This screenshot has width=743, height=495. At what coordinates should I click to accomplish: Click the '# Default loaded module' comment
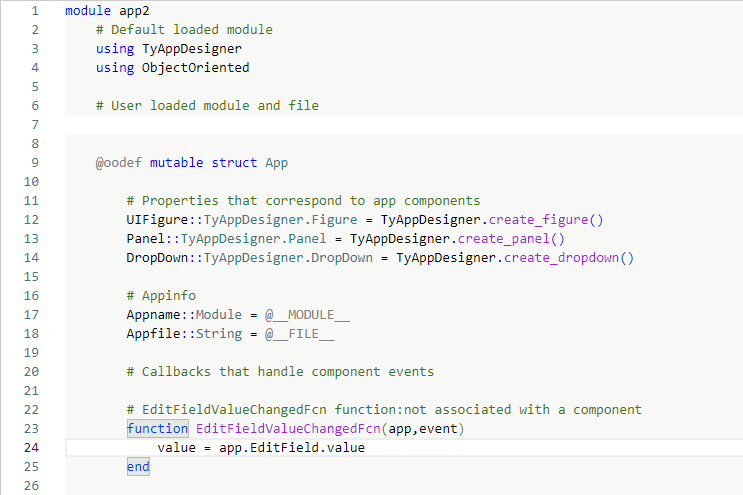point(184,30)
